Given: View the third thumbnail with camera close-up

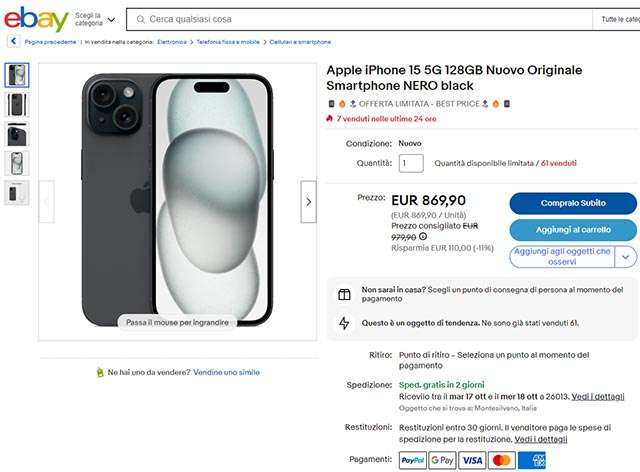Looking at the screenshot, I should coord(18,134).
